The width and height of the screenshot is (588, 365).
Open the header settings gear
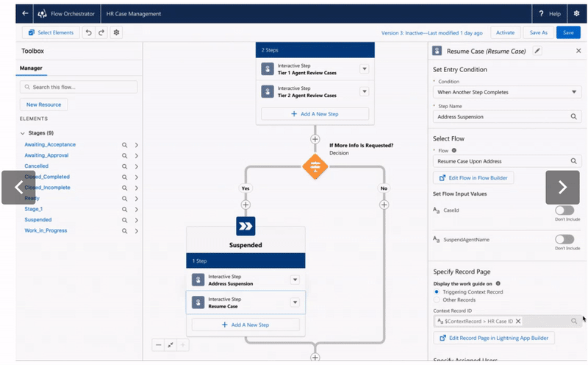pos(576,13)
